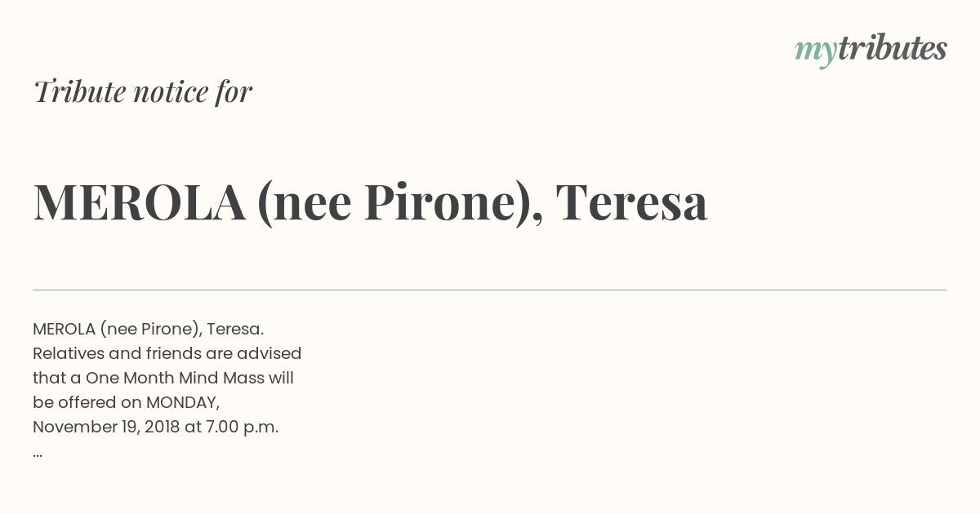980x514 pixels.
Task: Click the surname MEROLA in the title
Action: [140, 202]
